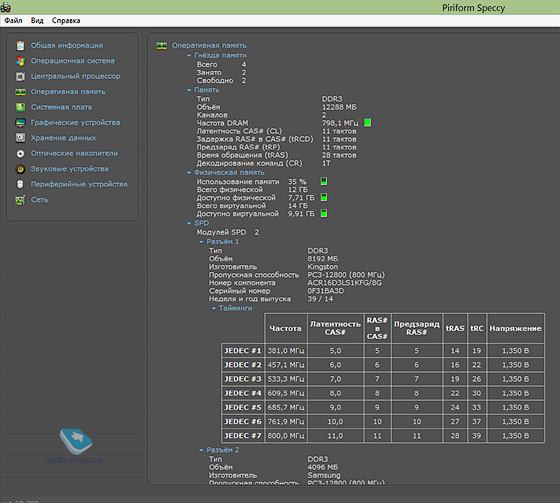Click the 533,3 МГц frequency cell
560x503 pixels.
click(286, 379)
